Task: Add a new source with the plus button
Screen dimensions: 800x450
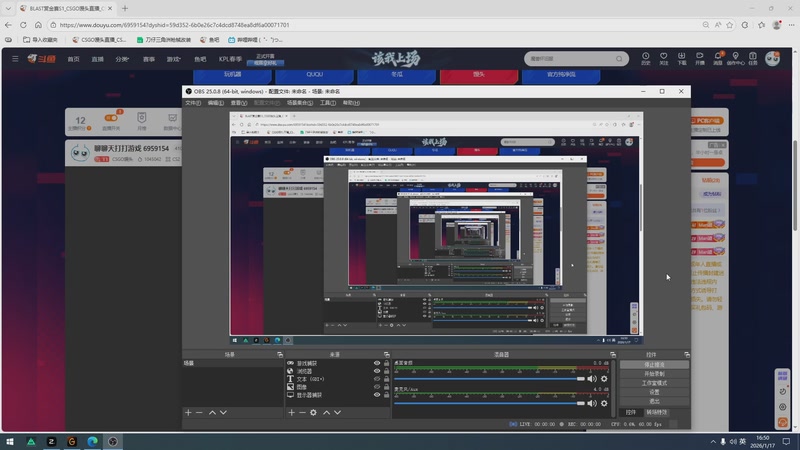Action: 291,412
